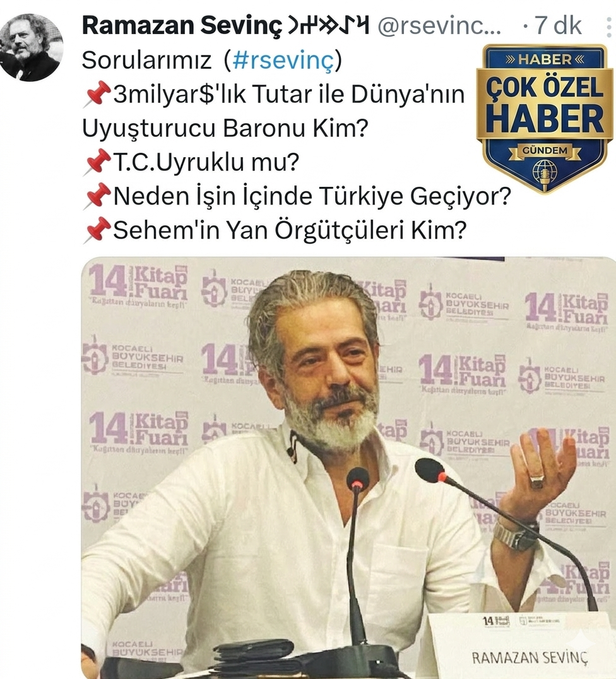Click the "Uyuşturucu Baronu Kim?" tweet text
This screenshot has height=679, width=616.
(x=225, y=128)
